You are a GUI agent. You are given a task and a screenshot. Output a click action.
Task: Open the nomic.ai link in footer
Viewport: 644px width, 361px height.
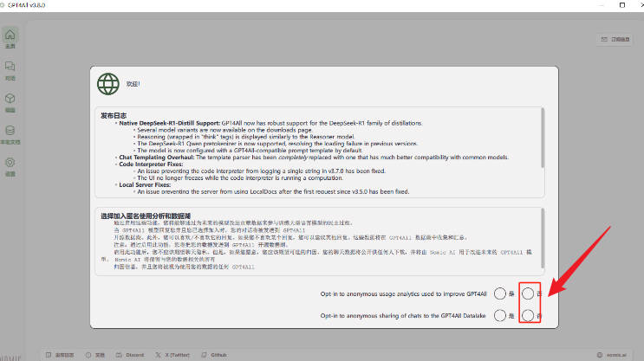coord(612,355)
